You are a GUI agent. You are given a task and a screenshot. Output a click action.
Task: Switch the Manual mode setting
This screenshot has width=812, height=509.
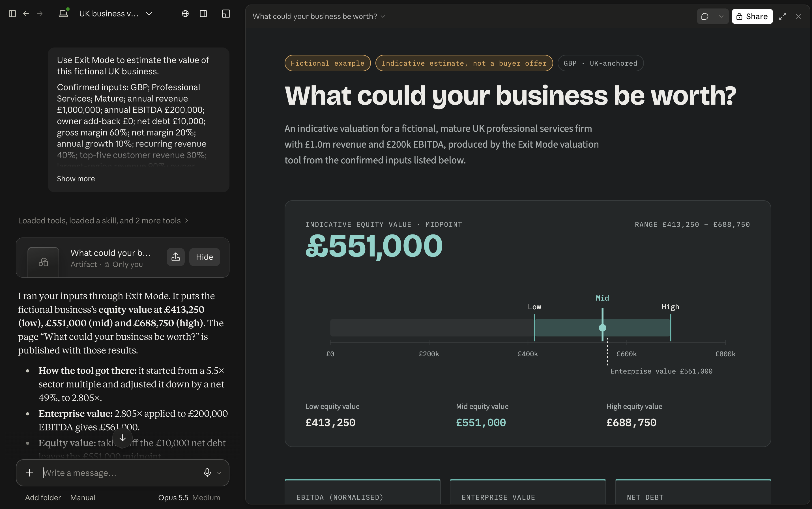tap(83, 498)
